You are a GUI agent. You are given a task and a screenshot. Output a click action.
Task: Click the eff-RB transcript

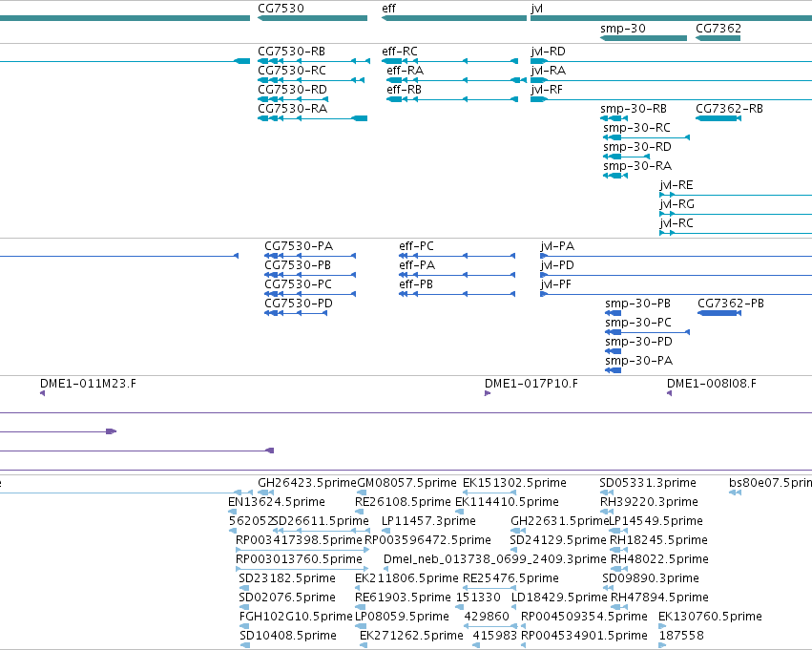coord(452,99)
